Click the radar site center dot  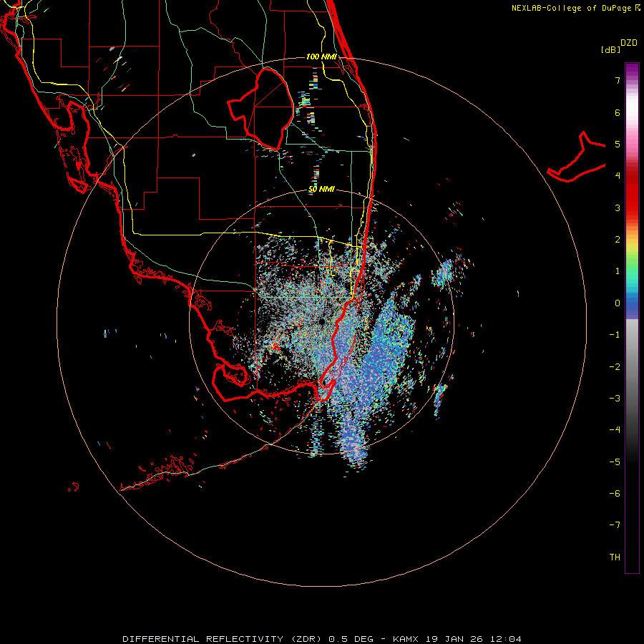tap(321, 321)
